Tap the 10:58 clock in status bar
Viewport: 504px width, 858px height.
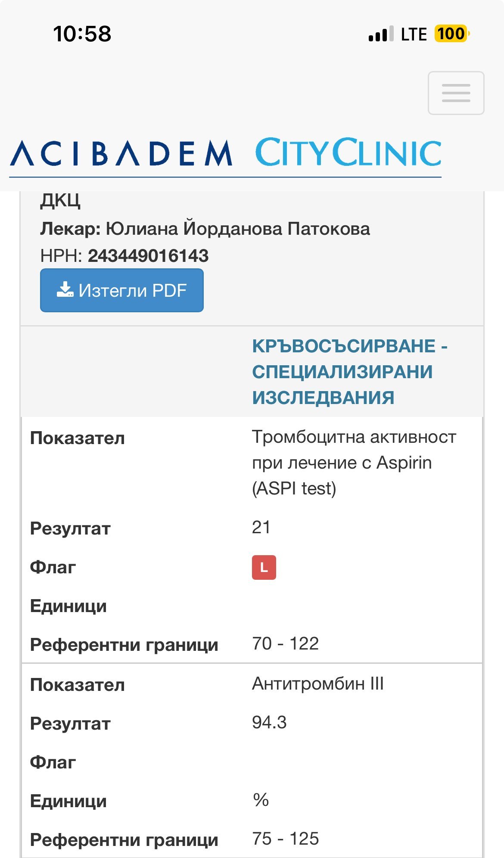tap(82, 34)
